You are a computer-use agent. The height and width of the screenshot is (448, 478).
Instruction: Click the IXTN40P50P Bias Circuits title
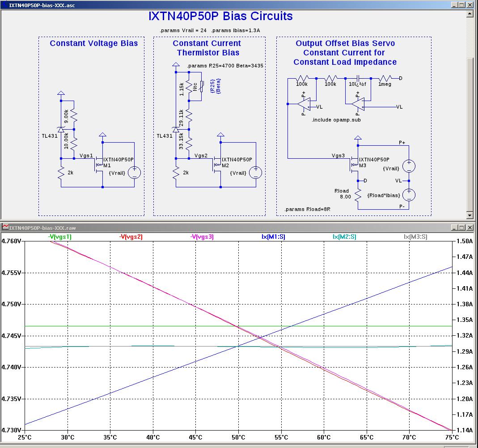pos(220,16)
